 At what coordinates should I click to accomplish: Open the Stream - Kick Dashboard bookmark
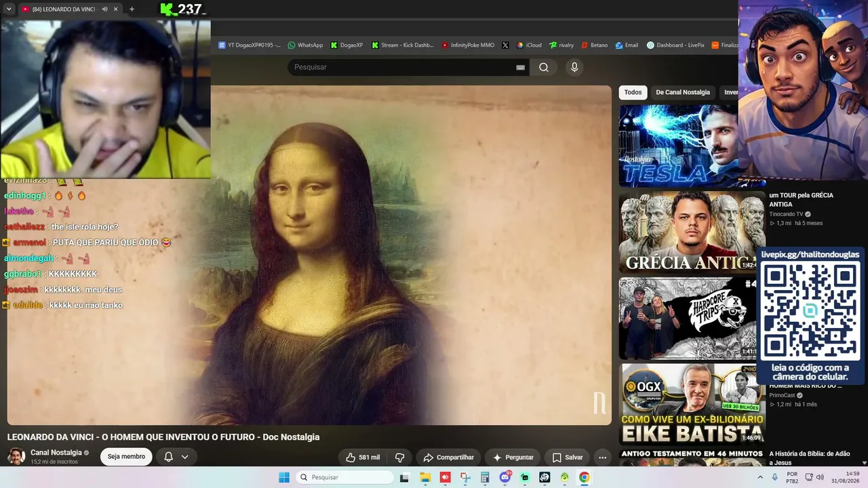402,45
